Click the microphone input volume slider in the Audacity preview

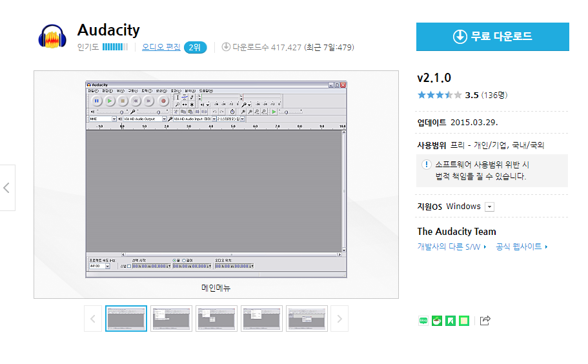coord(152,112)
